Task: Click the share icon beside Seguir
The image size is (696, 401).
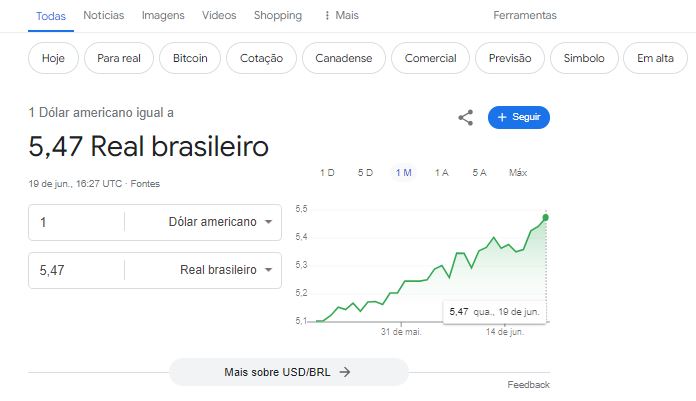Action: coord(466,118)
